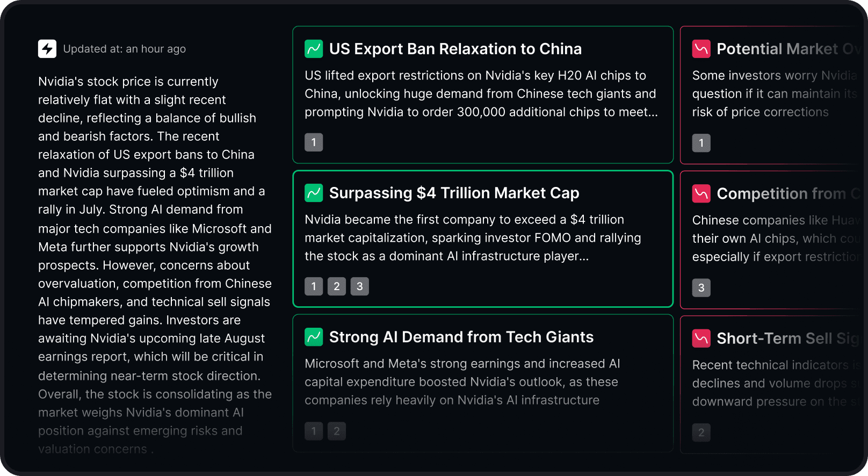
Task: Open source 1 under Strong AI Demand card
Action: pyautogui.click(x=314, y=431)
